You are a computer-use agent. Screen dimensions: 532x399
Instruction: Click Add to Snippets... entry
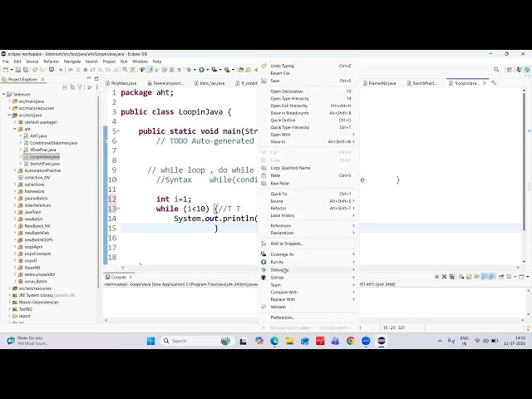pyautogui.click(x=308, y=244)
